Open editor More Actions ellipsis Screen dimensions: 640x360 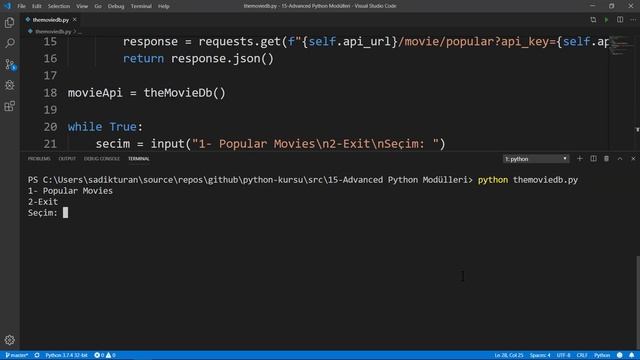click(633, 20)
